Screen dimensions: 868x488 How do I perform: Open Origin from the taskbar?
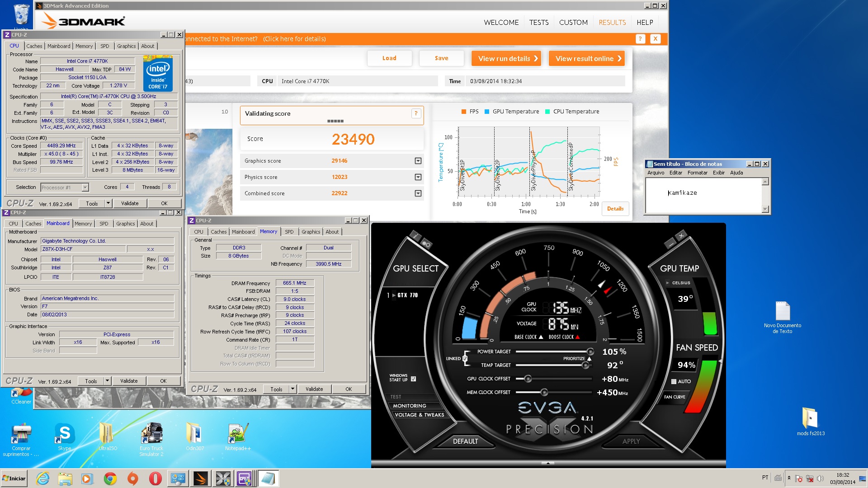click(132, 479)
